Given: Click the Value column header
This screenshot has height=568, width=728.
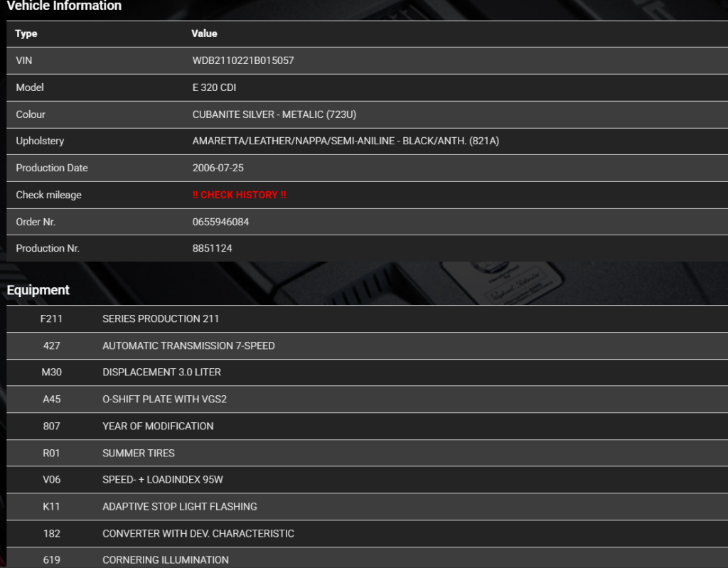Looking at the screenshot, I should pyautogui.click(x=205, y=34).
